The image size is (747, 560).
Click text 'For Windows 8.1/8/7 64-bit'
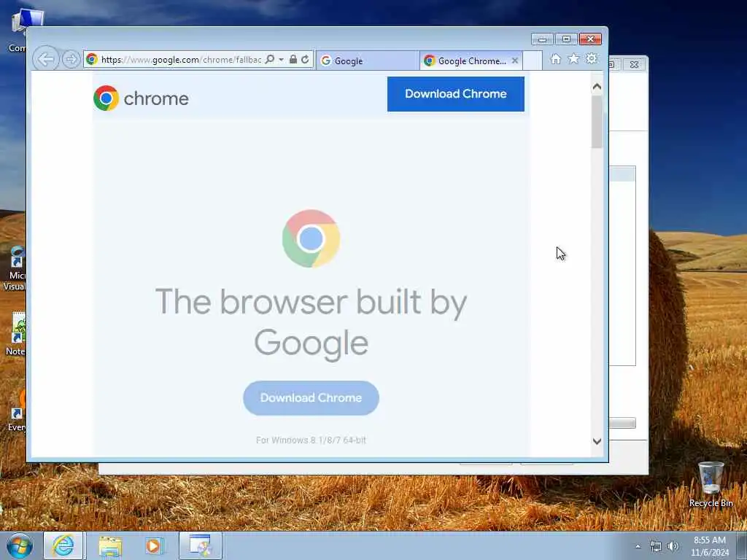(x=311, y=440)
